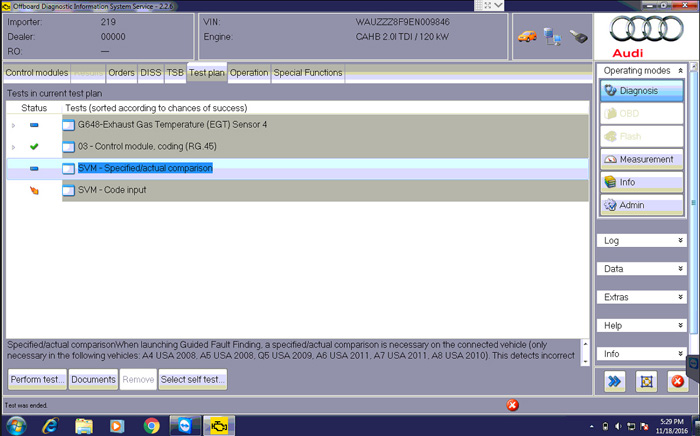Click the green checkmark status of coding test

tap(34, 146)
